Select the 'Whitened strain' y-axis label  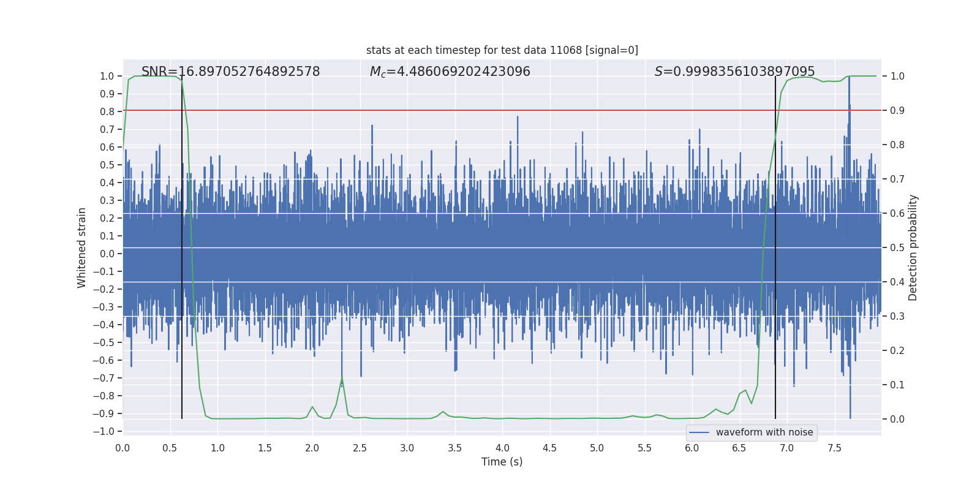point(82,247)
